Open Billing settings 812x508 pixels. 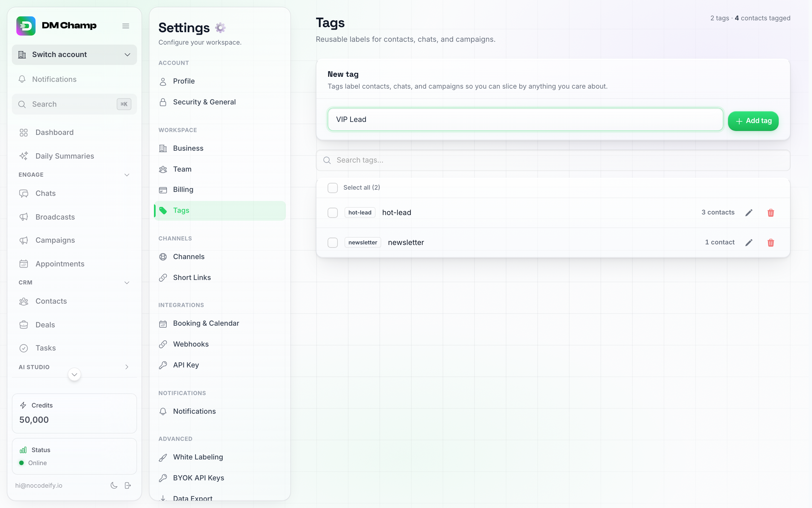click(x=220, y=190)
